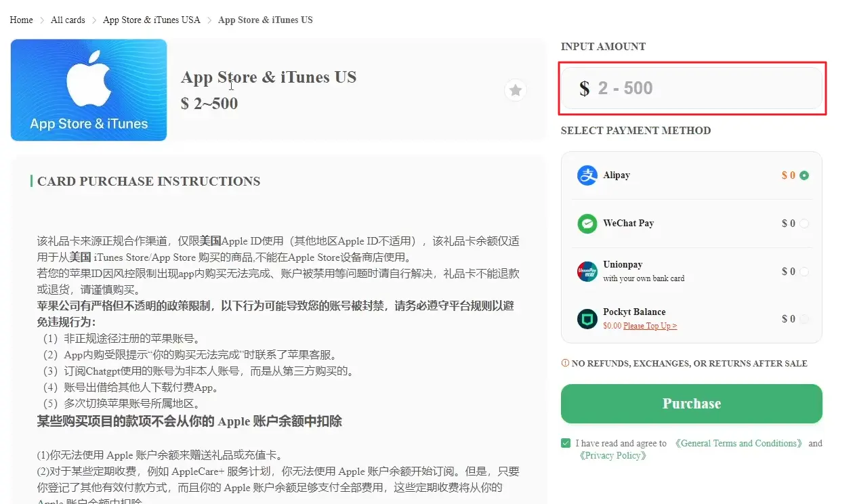Click the no-refunds warning info icon
Screen dimensions: 855x504
pos(565,364)
